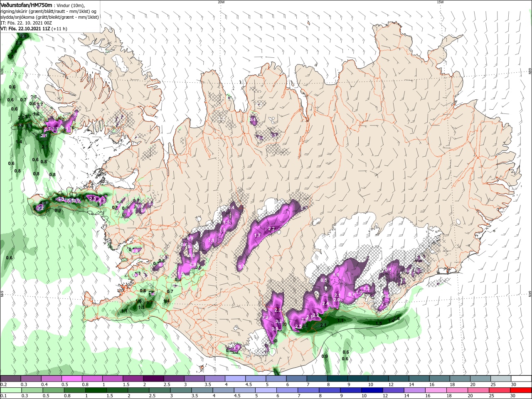The width and height of the screenshot is (532, 399).
Task: Pick the white upper-scale swatch after 30
Action: point(522,379)
